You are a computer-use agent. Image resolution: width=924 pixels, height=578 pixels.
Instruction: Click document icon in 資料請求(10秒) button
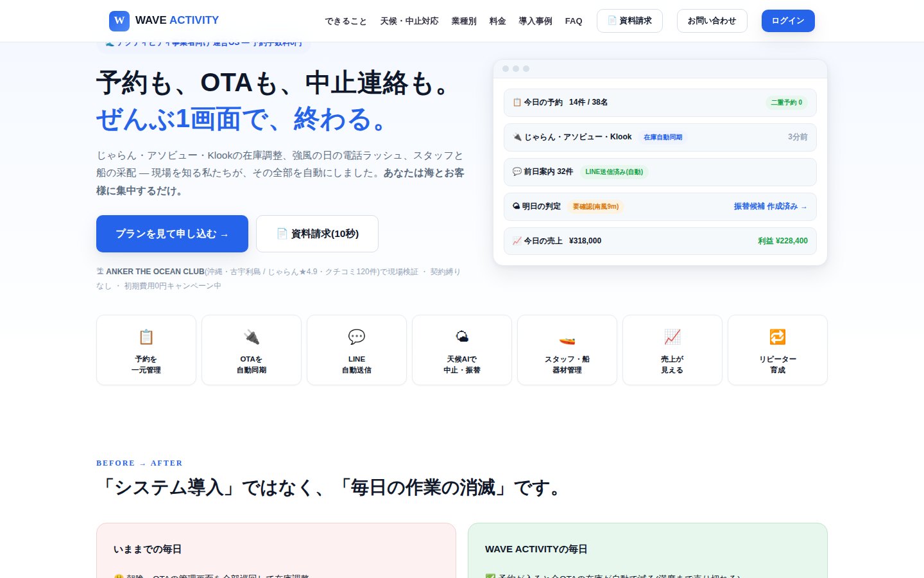(x=282, y=234)
